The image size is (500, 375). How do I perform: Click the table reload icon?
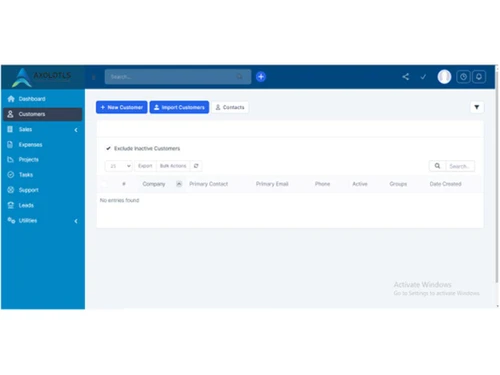[x=196, y=166]
